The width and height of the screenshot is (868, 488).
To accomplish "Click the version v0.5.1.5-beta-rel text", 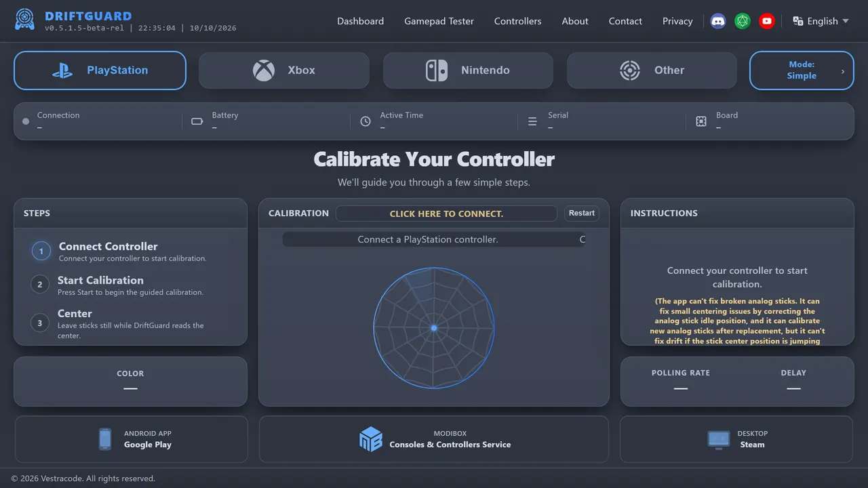I will click(84, 28).
